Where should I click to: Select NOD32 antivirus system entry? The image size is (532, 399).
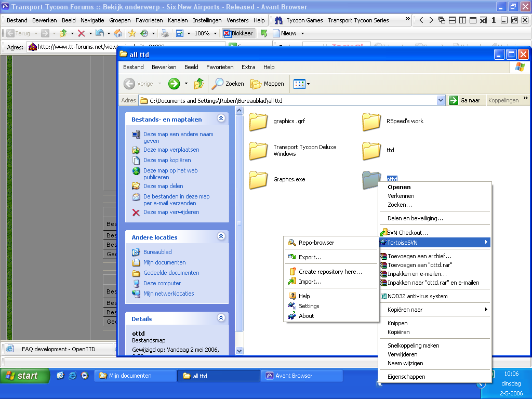[435, 296]
